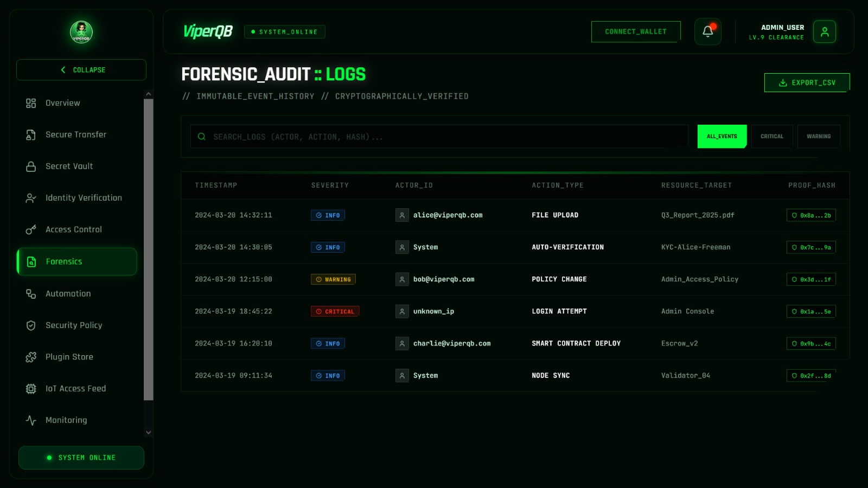Image resolution: width=868 pixels, height=488 pixels.
Task: Select the Secret Vault padlock icon
Action: click(x=30, y=166)
